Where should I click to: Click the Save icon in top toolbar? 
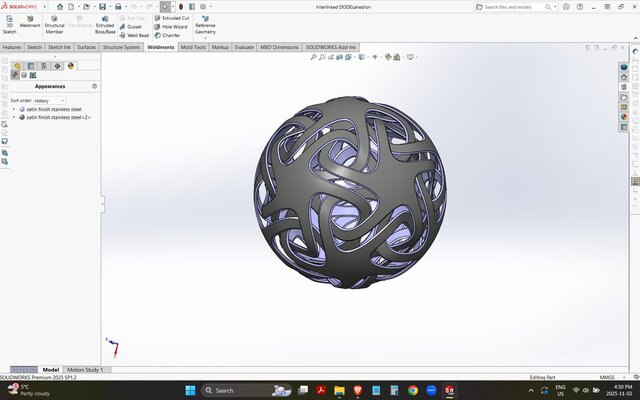tap(102, 7)
